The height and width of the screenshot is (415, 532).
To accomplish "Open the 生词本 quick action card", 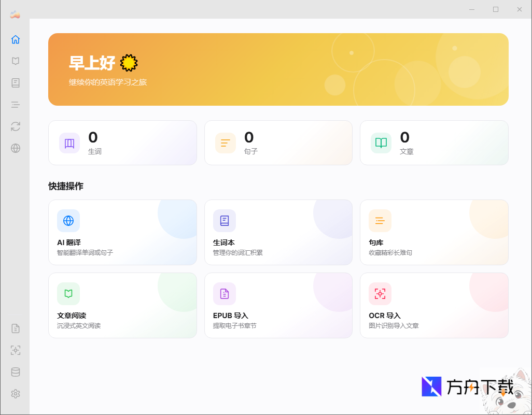I will click(278, 232).
